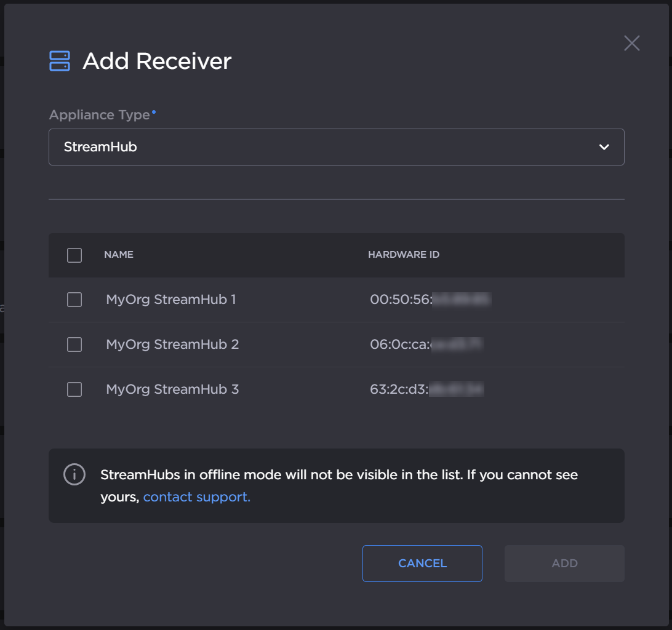Click the HARDWARE ID column header
Screen dimensions: 672x630
(404, 255)
